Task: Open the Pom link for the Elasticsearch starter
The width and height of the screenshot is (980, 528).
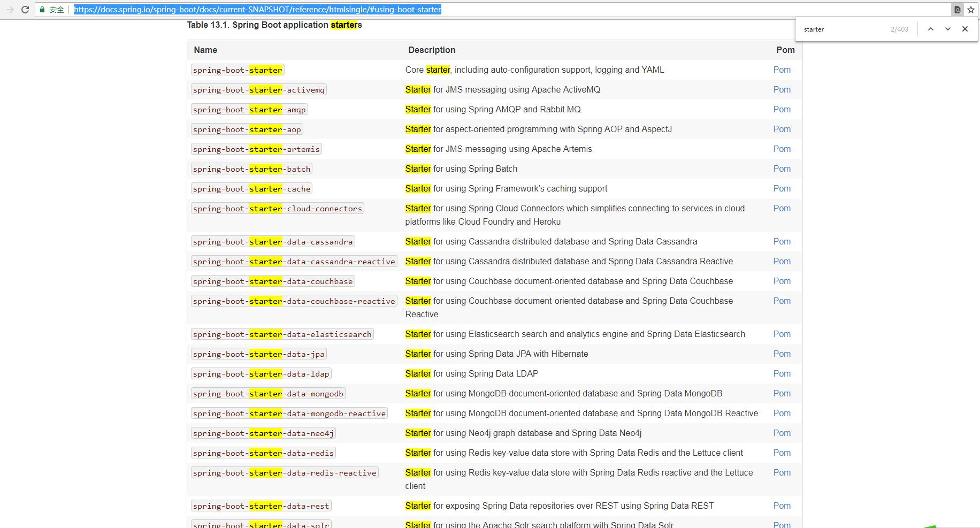Action: 782,334
